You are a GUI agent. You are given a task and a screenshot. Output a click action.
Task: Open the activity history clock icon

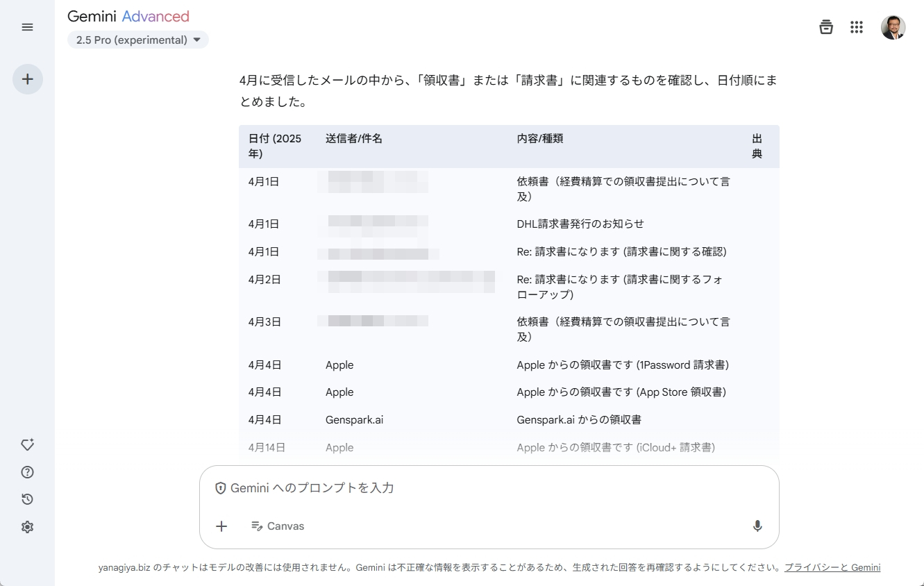(x=27, y=499)
